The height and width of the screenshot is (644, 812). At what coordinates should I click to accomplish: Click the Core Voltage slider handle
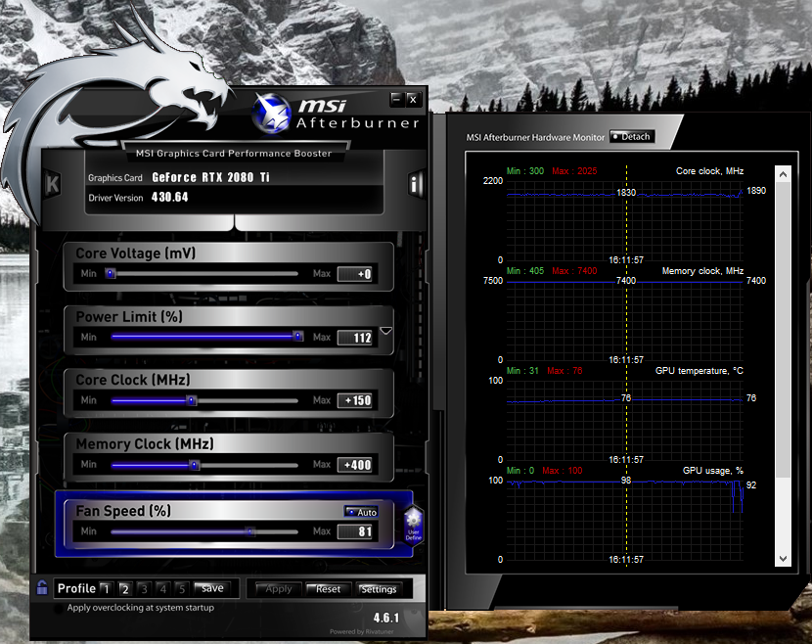click(x=111, y=273)
